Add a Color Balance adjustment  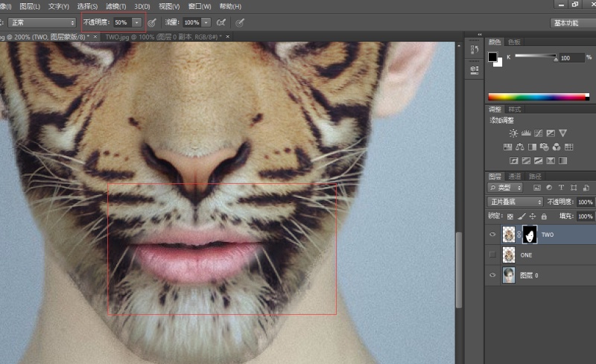point(519,147)
